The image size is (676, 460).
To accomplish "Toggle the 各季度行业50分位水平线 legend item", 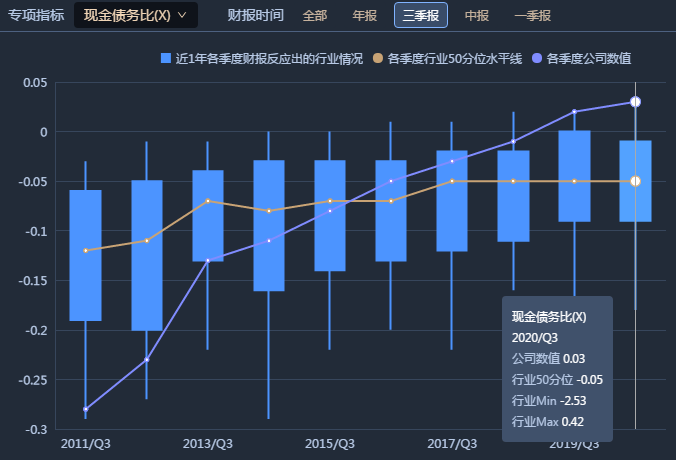I will (448, 59).
